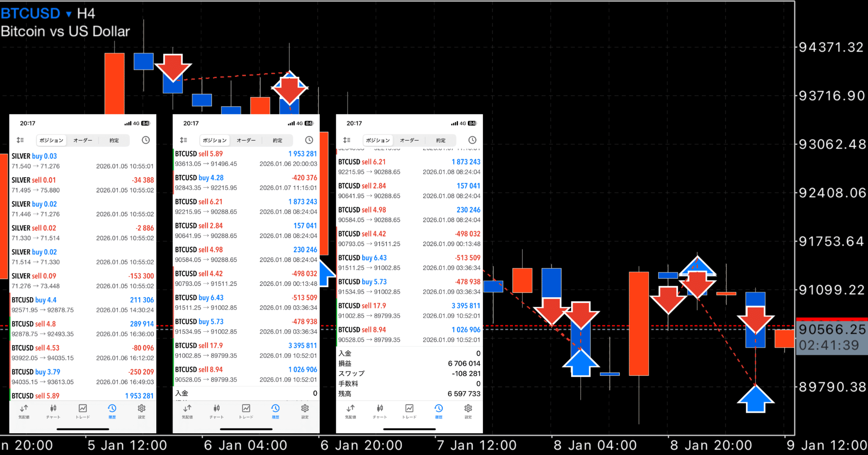
Task: Open the clock filter icon in left panel
Action: click(x=145, y=140)
